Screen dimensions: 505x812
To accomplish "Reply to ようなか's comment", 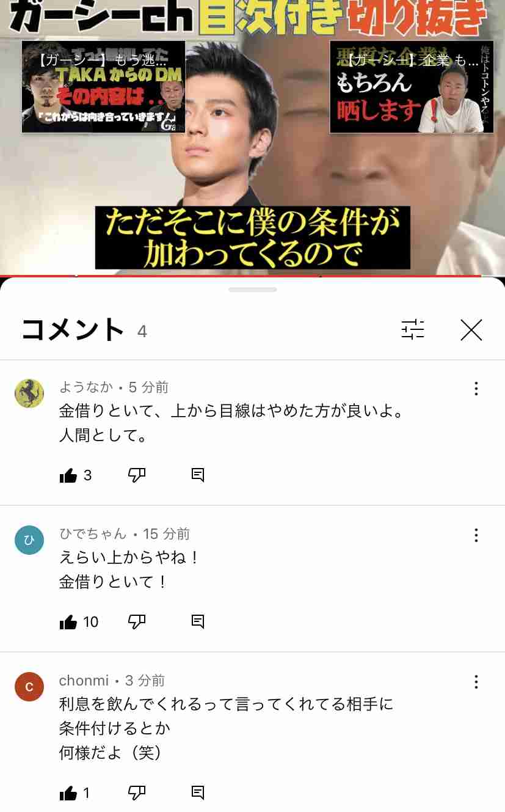I will (198, 475).
